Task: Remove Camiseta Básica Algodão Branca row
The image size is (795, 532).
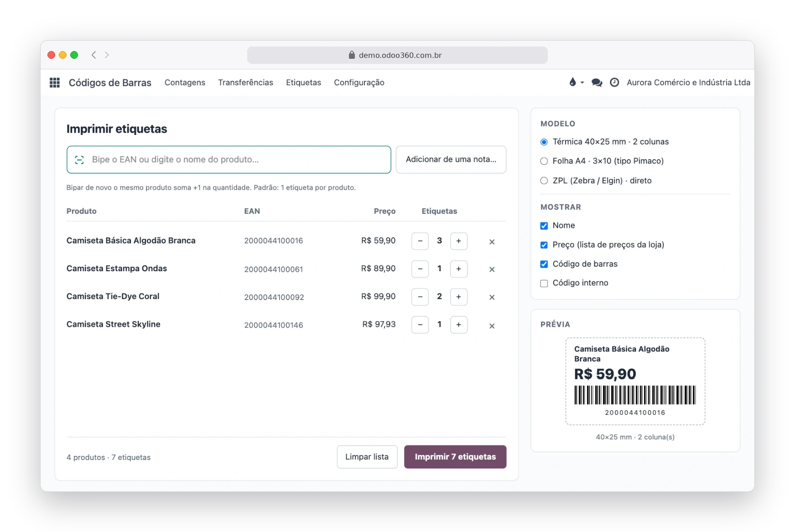Action: [x=492, y=242]
